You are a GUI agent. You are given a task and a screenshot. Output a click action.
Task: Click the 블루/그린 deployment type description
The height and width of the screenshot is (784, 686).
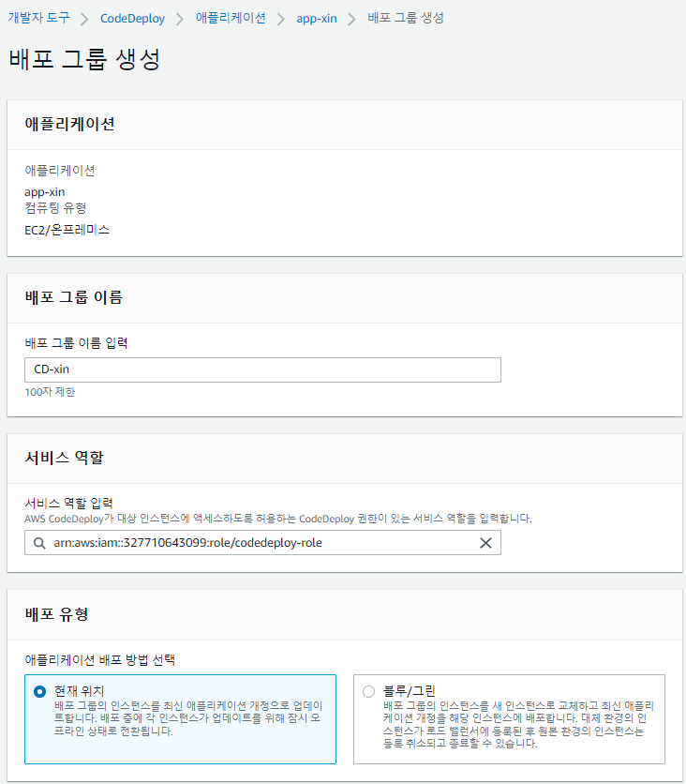click(x=518, y=725)
